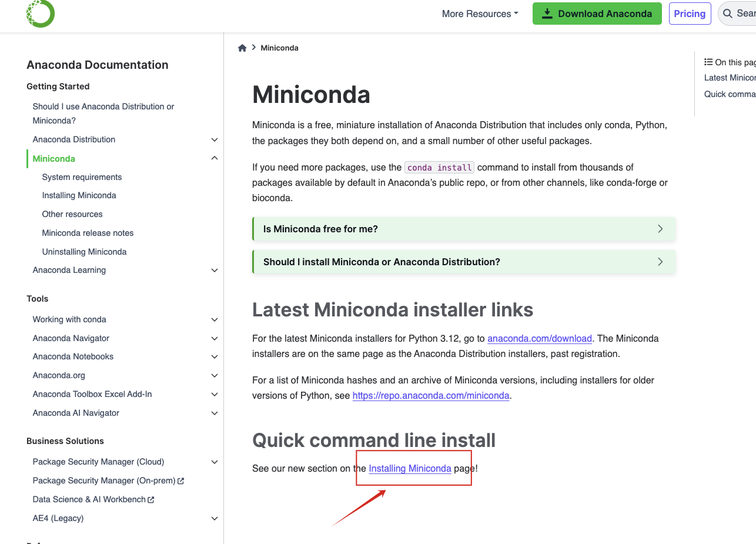Click the Download Anaconda button
The image size is (756, 544).
pos(597,14)
